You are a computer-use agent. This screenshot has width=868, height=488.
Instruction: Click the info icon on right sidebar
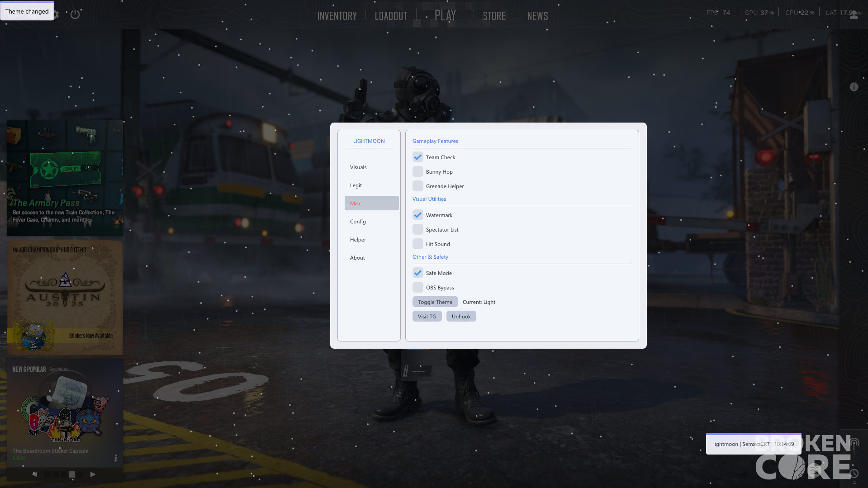click(x=854, y=87)
